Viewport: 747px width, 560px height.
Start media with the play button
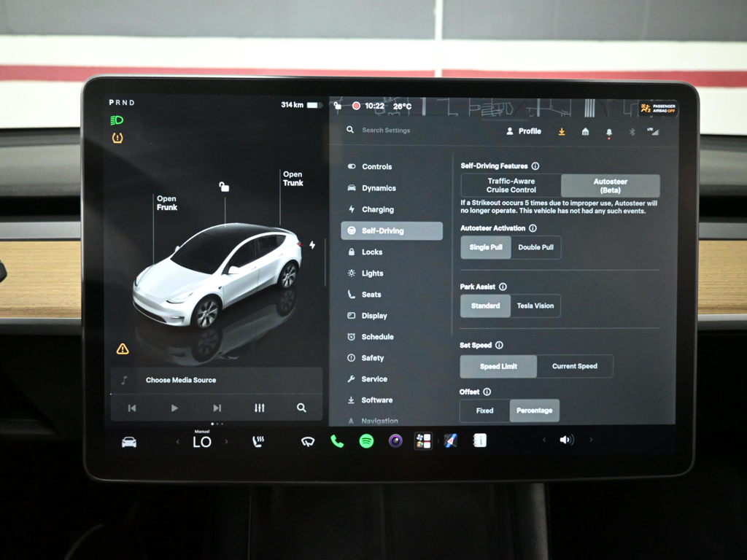pos(174,408)
